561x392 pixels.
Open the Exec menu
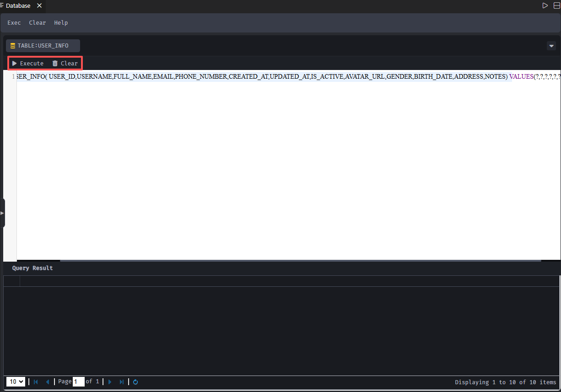click(x=14, y=23)
